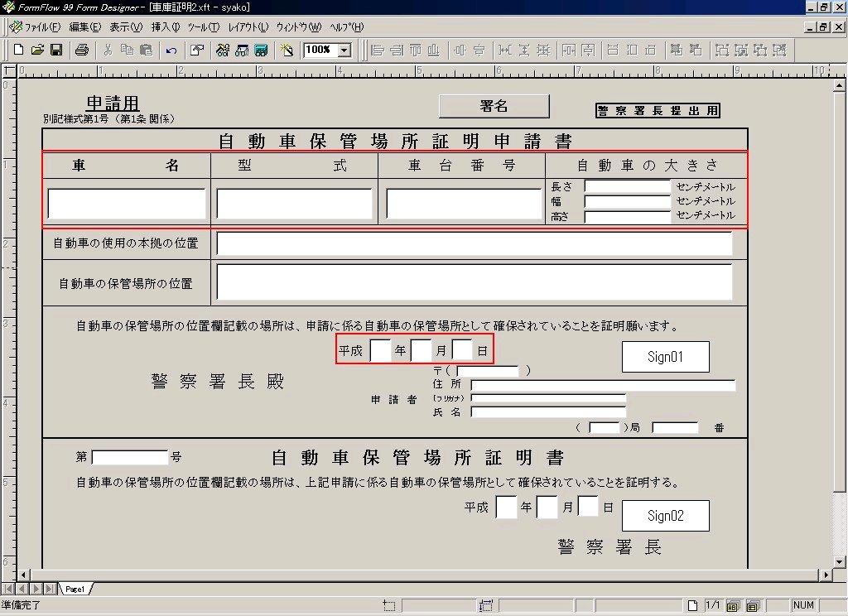Open a form file with the folder icon
The height and width of the screenshot is (616, 848).
click(x=37, y=51)
